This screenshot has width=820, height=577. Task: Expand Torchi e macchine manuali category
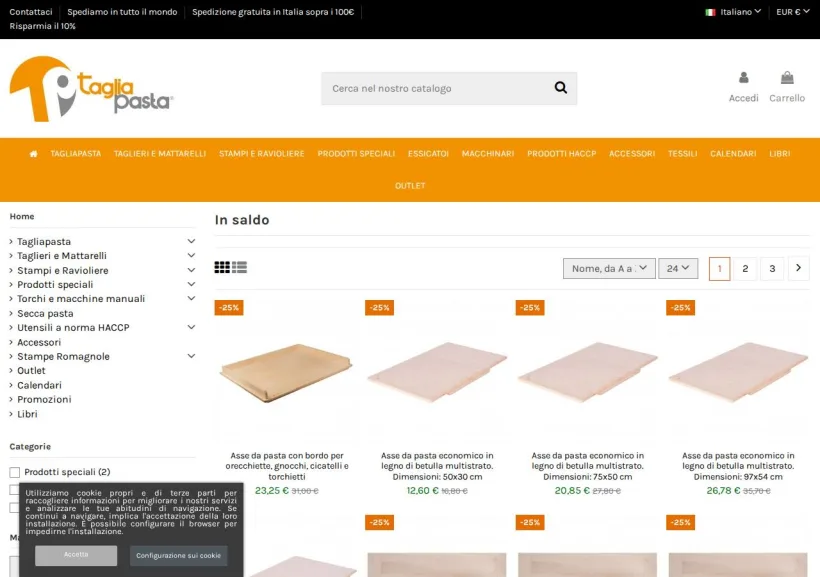click(x=191, y=298)
